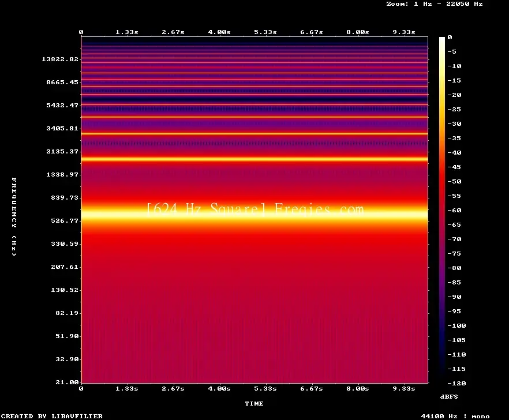Click the 330.59 frequency label
The height and width of the screenshot is (420, 509).
[65, 243]
